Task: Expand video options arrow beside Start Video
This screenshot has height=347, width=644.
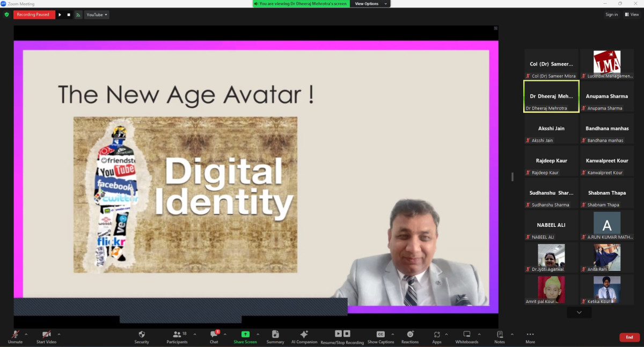Action: (58, 334)
